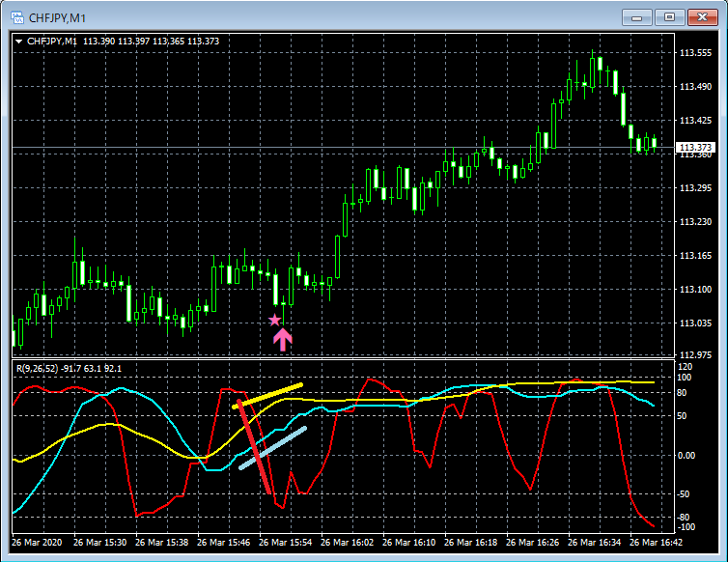728x562 pixels.
Task: Click the 112.975 price scale label
Action: pyautogui.click(x=695, y=354)
